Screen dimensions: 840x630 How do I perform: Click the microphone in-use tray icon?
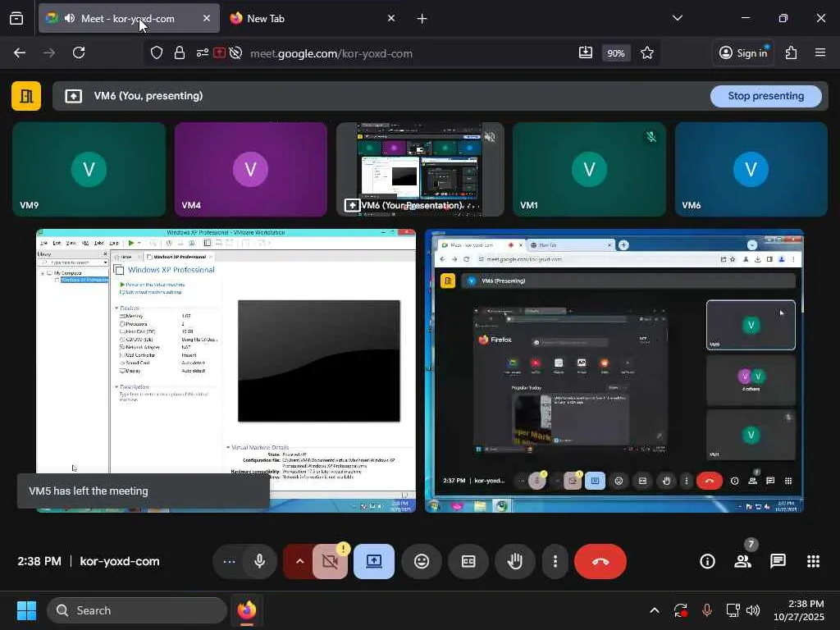tap(706, 610)
